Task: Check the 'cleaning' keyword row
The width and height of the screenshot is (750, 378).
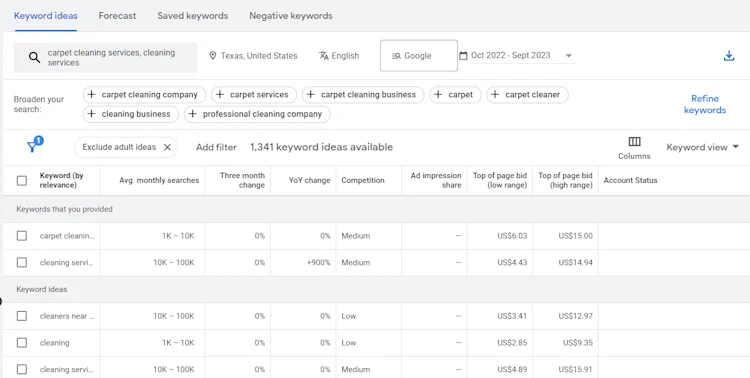Action: point(22,343)
